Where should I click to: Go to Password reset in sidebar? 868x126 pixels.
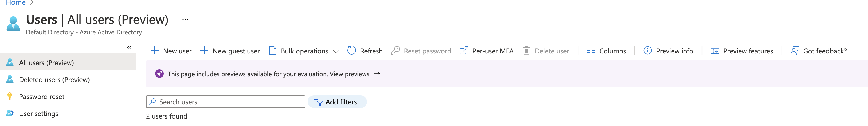[x=42, y=97]
